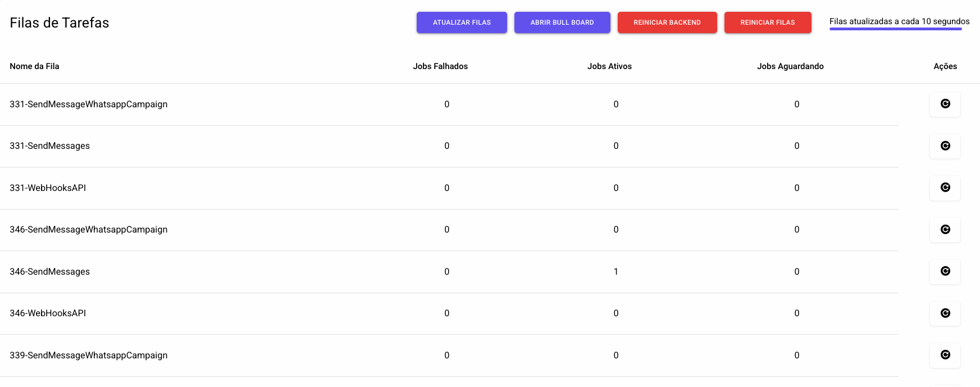Restart the 339-SendMessageWhatsappCampaign queue icon
The height and width of the screenshot is (387, 980).
[945, 355]
